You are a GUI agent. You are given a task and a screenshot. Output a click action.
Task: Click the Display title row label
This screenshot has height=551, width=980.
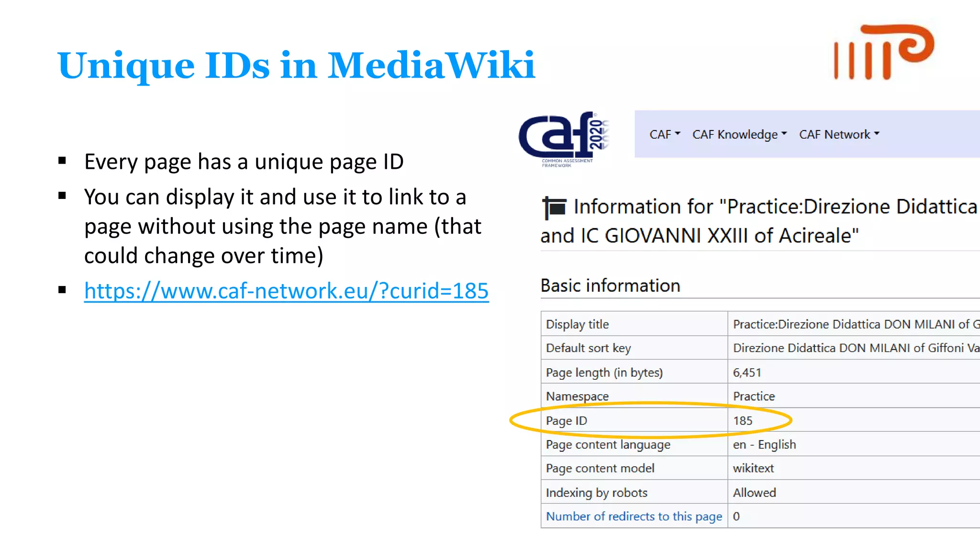coord(578,324)
